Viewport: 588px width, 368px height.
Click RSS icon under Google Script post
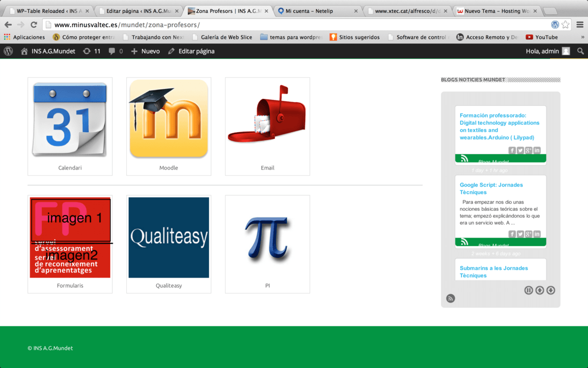[464, 242]
